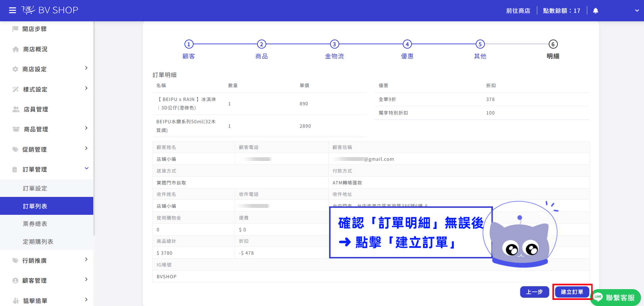Expand the 商店設定 chevron
The image size is (644, 306).
coord(86,68)
